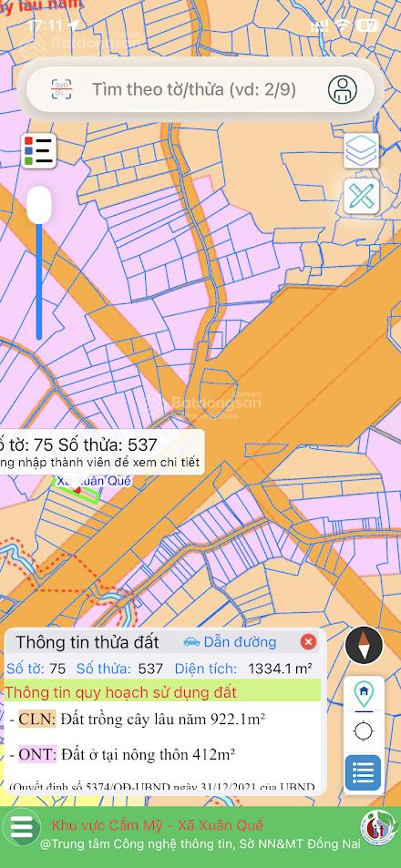
Task: Tap the 'Thông tin thửa đất' panel title
Action: coord(87,642)
